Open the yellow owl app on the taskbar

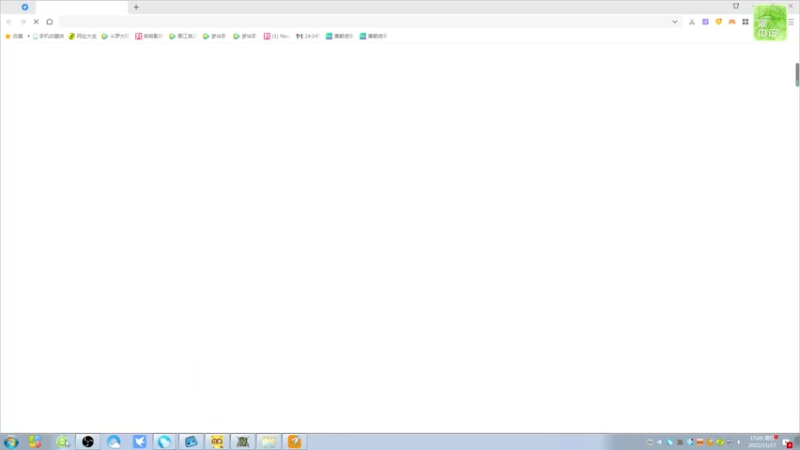click(217, 442)
